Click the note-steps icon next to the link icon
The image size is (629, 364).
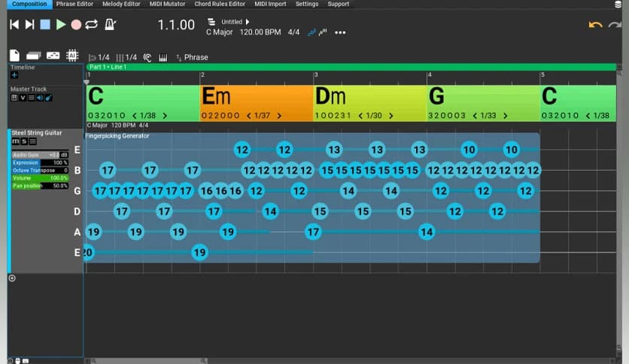pyautogui.click(x=323, y=32)
